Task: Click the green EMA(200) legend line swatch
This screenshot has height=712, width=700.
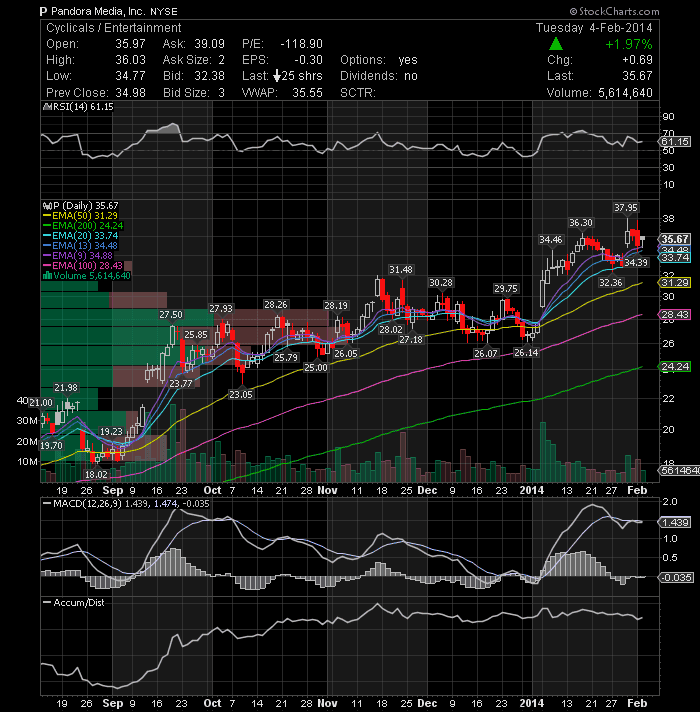Action: point(47,226)
